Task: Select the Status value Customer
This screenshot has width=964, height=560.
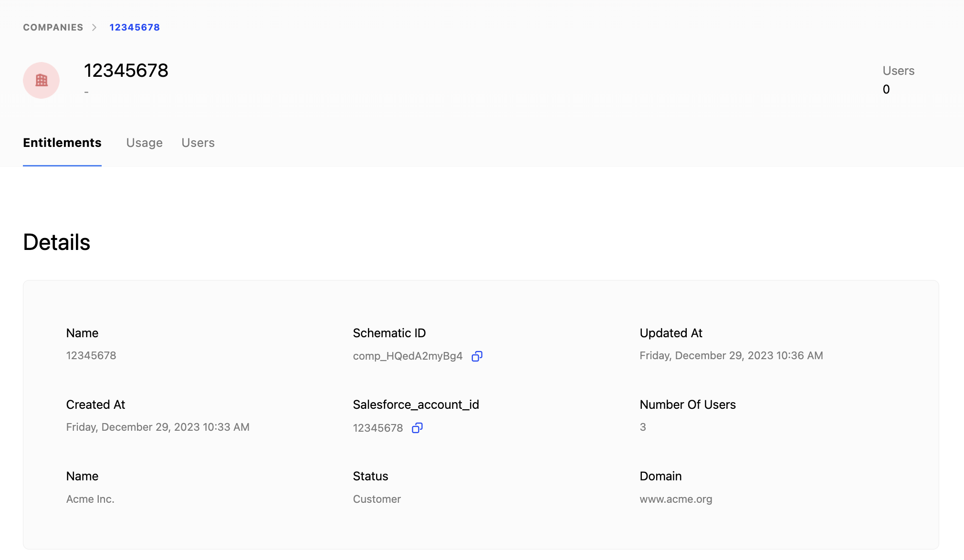Action: tap(377, 499)
